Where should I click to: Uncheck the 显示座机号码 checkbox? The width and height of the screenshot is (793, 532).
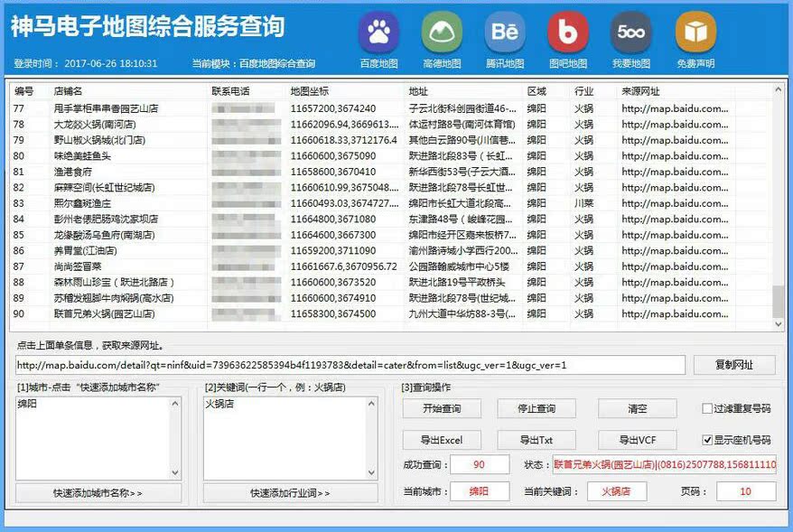[707, 440]
